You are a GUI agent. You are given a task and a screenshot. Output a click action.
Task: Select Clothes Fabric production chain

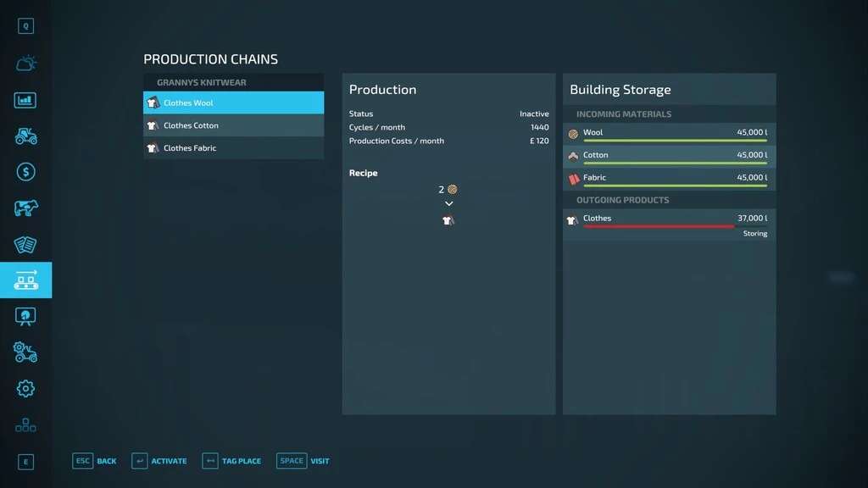233,148
